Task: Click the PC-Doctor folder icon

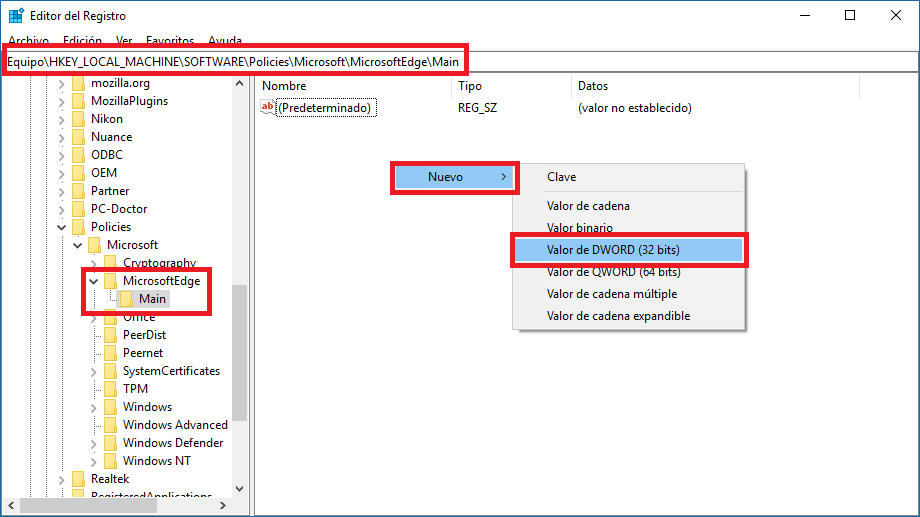Action: (78, 209)
